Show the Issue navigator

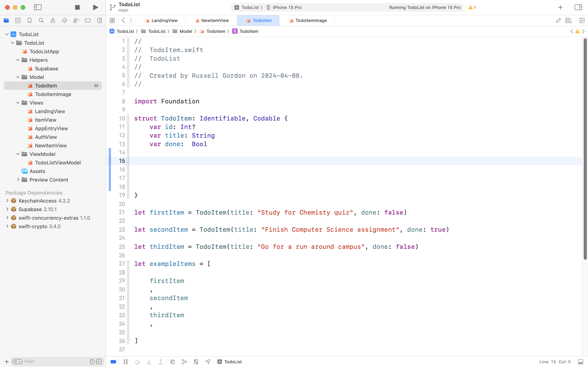[x=53, y=20]
